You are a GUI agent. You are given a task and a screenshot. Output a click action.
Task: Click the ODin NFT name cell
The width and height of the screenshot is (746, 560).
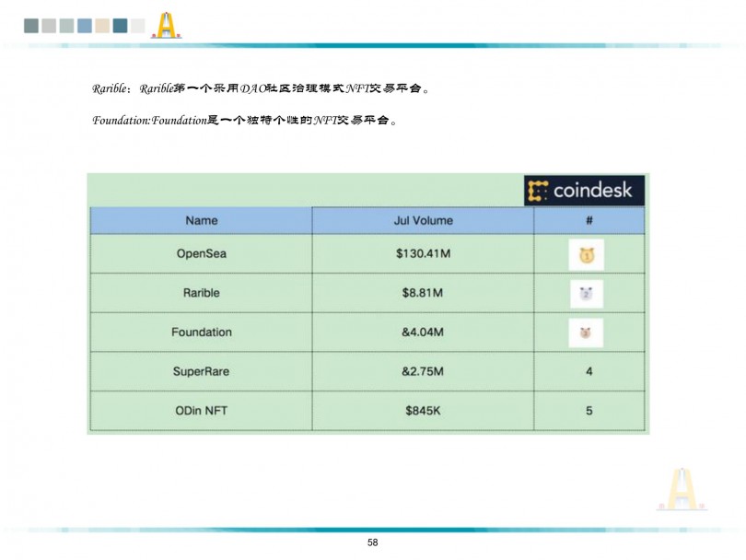click(202, 411)
